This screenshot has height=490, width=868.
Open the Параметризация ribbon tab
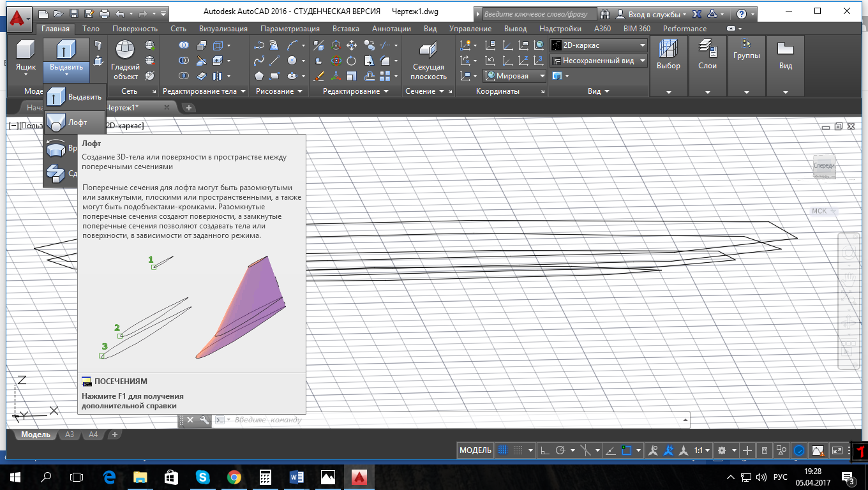290,29
